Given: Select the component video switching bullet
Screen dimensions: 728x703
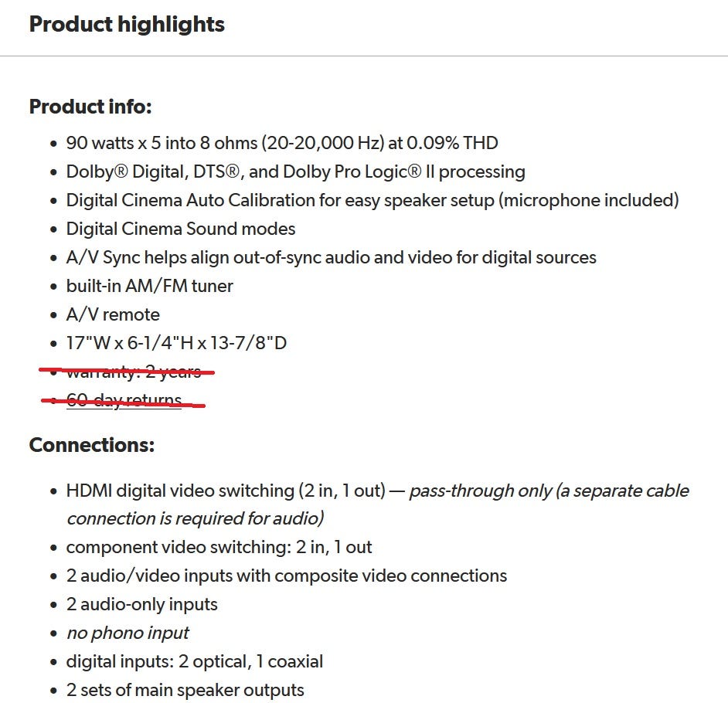Looking at the screenshot, I should tap(219, 547).
